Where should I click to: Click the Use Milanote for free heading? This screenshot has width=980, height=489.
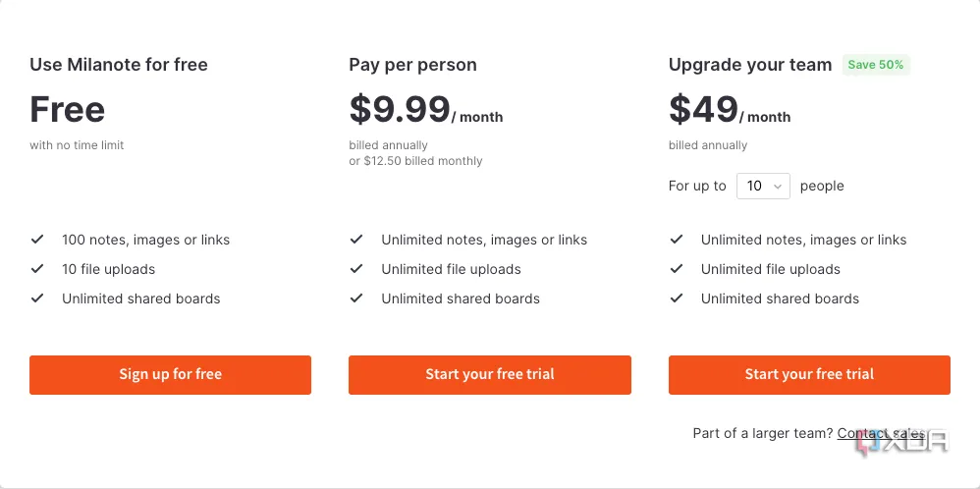(119, 65)
